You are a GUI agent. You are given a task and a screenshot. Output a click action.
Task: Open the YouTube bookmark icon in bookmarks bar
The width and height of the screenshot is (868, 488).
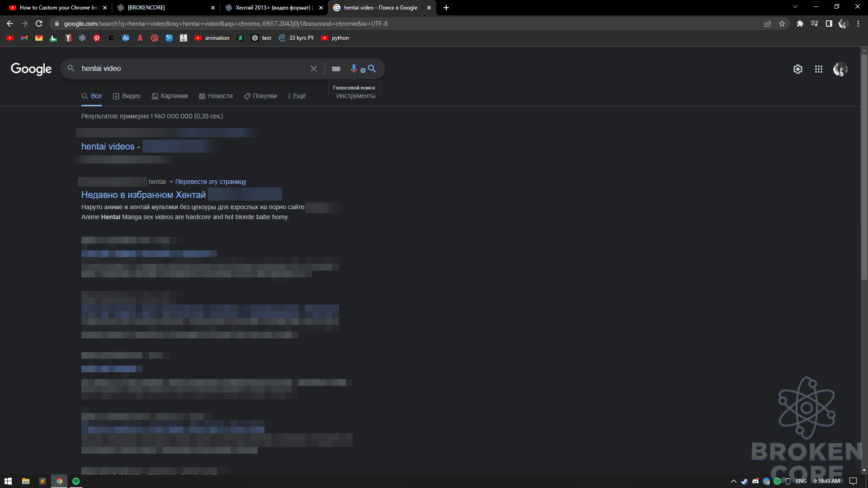tap(10, 38)
